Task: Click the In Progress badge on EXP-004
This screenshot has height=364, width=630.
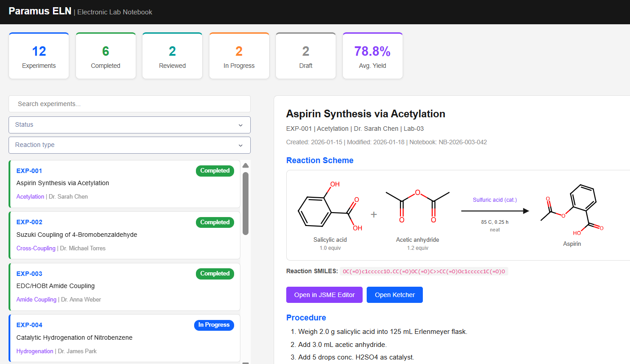Action: (214, 325)
